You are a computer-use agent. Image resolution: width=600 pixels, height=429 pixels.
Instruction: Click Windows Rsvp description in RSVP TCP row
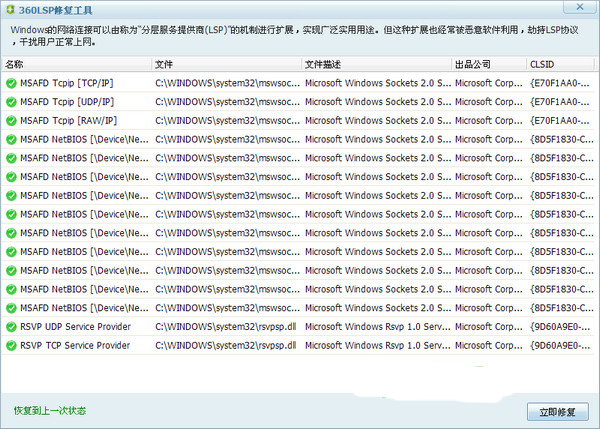(378, 346)
